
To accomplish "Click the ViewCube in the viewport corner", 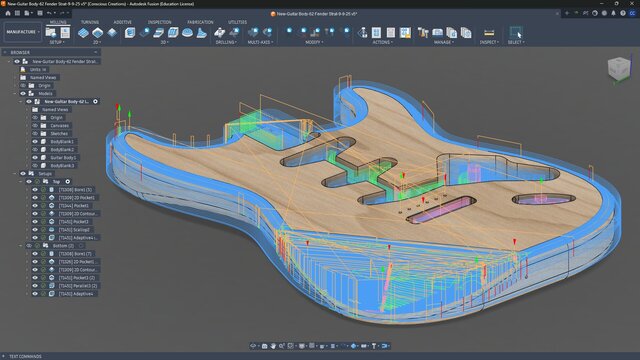I will tap(619, 69).
